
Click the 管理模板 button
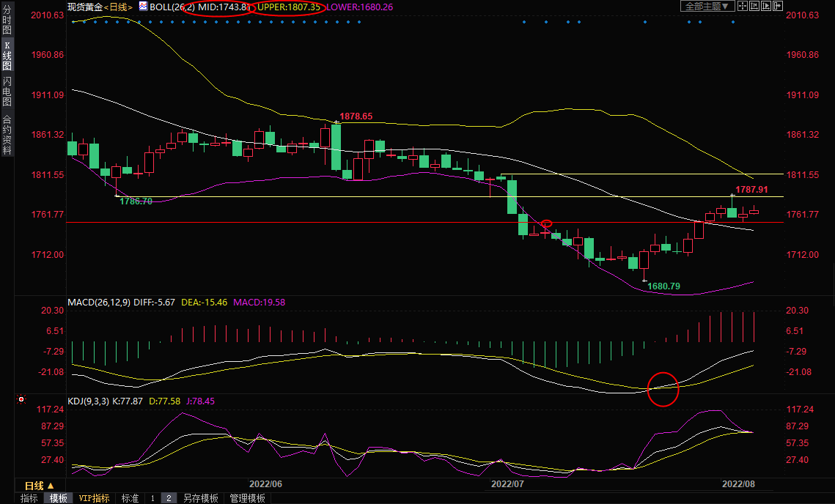click(248, 498)
